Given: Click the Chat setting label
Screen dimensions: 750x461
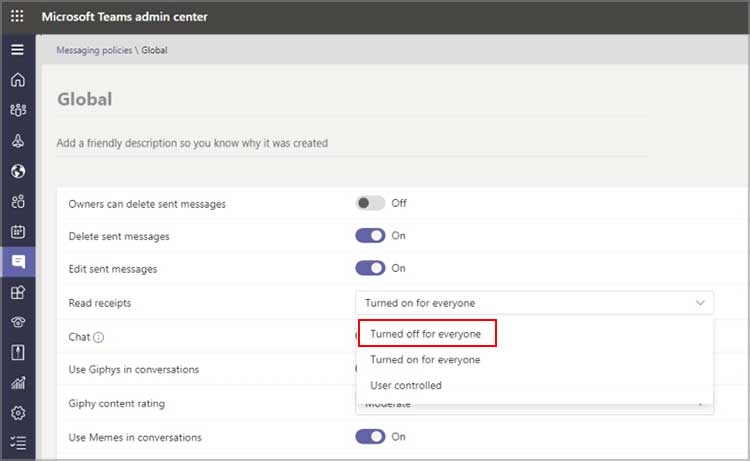Looking at the screenshot, I should pyautogui.click(x=79, y=337).
